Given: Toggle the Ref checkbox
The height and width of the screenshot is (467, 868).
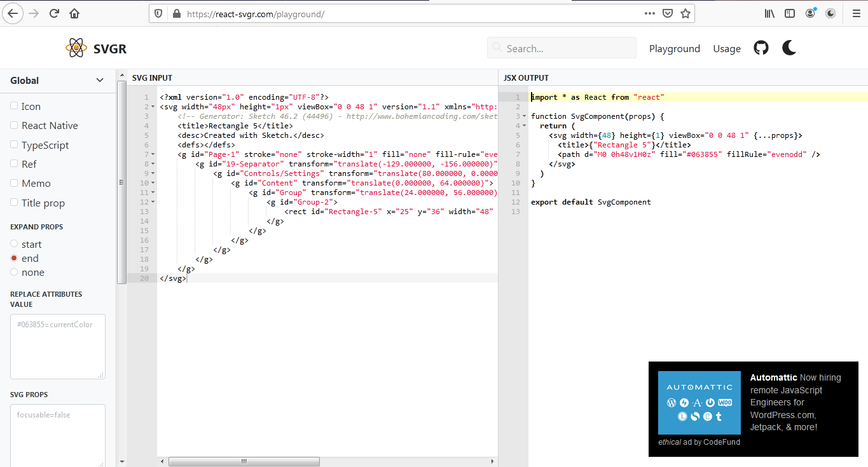Looking at the screenshot, I should click(14, 163).
